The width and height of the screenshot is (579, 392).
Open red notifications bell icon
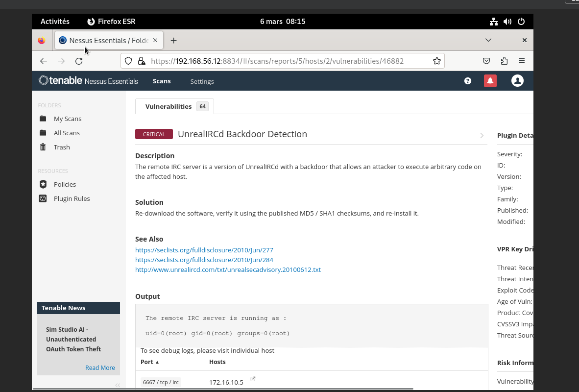490,81
